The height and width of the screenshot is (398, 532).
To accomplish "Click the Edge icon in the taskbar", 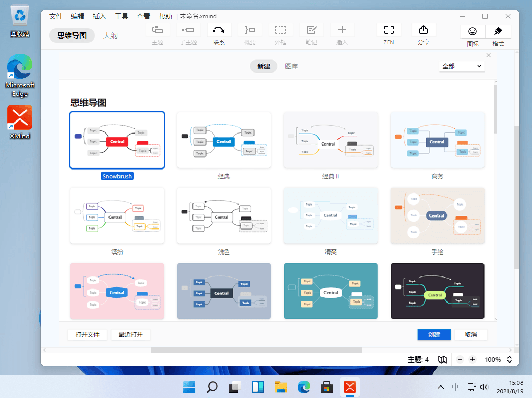I will pos(304,387).
